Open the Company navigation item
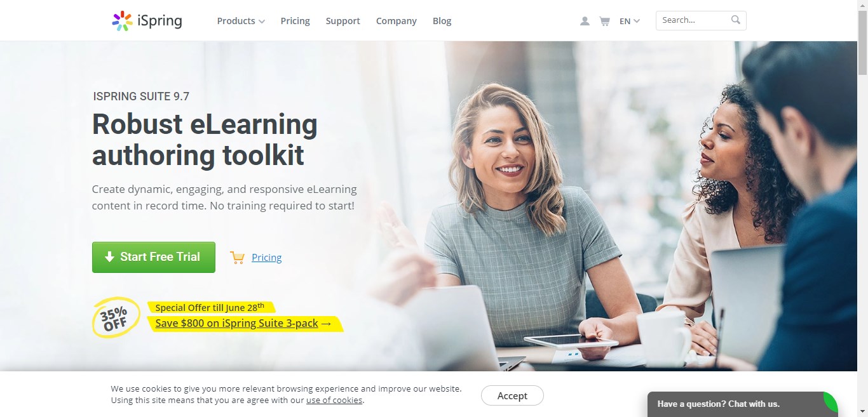Viewport: 868px width, 417px height. [x=397, y=21]
